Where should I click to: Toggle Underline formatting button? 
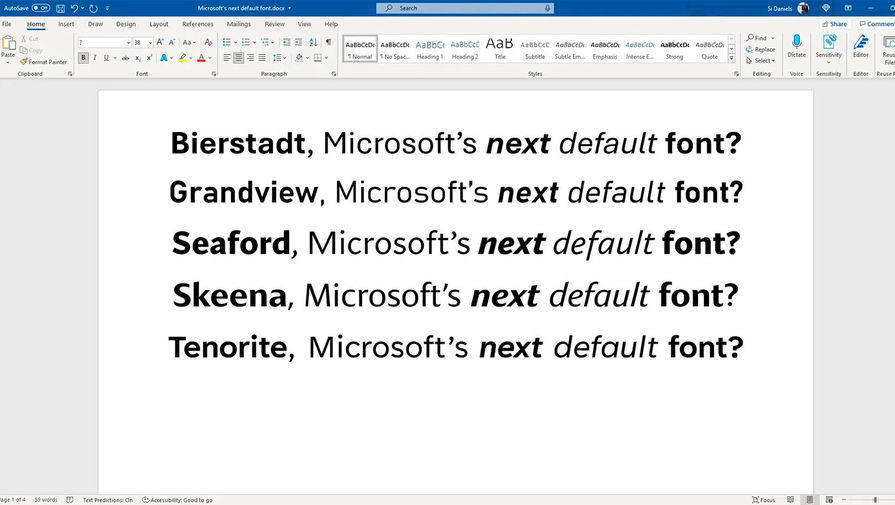tap(106, 58)
